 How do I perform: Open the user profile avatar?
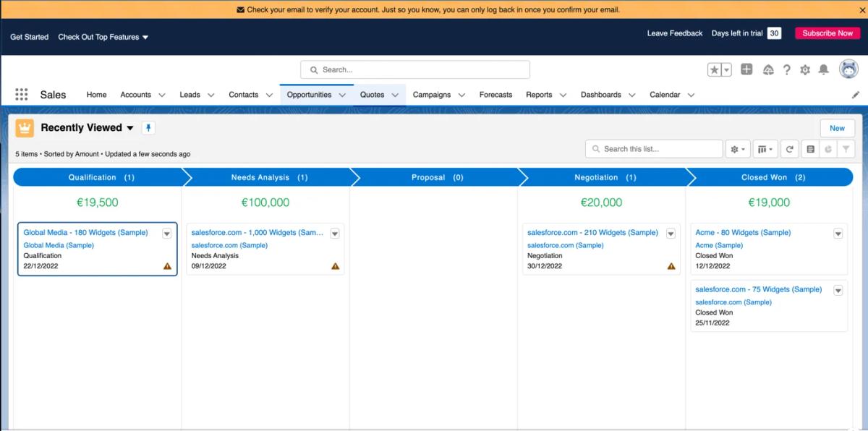click(848, 69)
